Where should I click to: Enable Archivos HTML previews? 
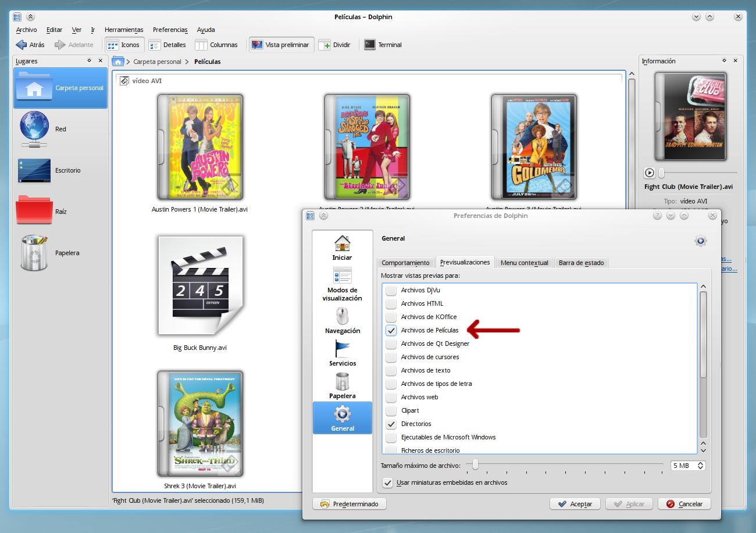tap(391, 303)
